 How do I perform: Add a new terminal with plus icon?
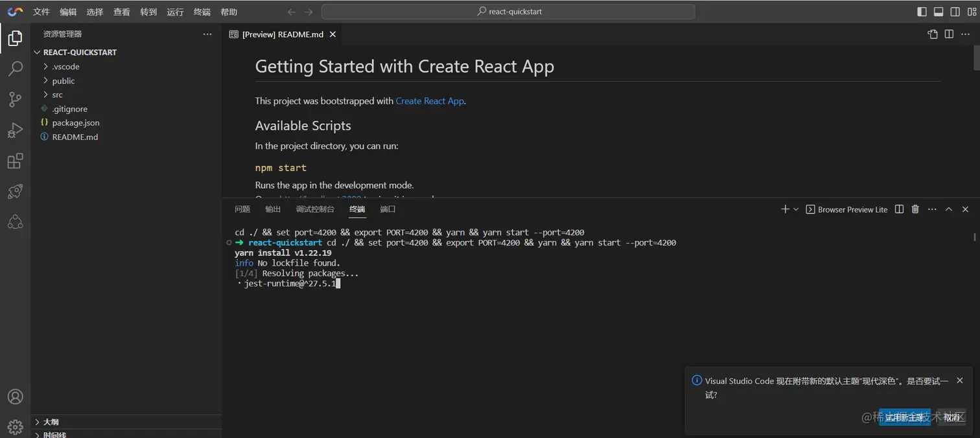pos(785,209)
